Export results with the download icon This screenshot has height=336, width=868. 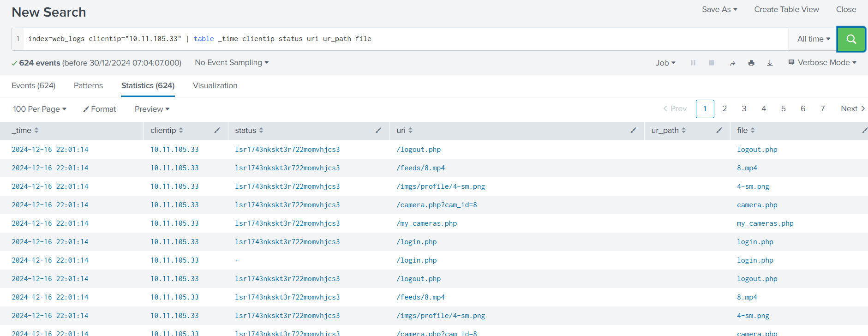tap(770, 63)
